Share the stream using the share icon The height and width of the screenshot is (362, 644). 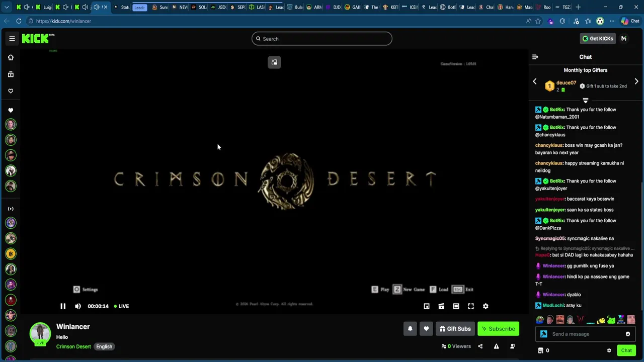tap(480, 346)
